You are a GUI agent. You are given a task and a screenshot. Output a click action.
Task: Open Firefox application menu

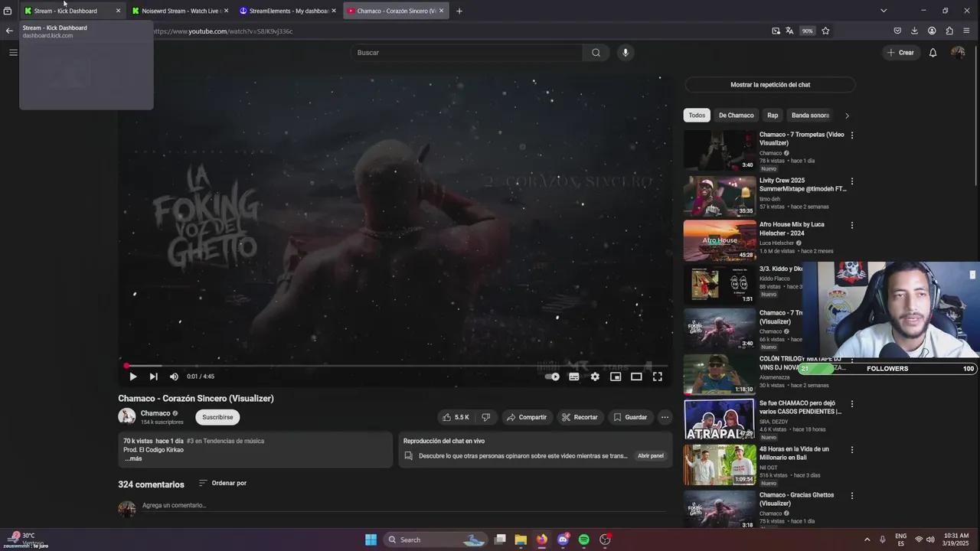[966, 31]
